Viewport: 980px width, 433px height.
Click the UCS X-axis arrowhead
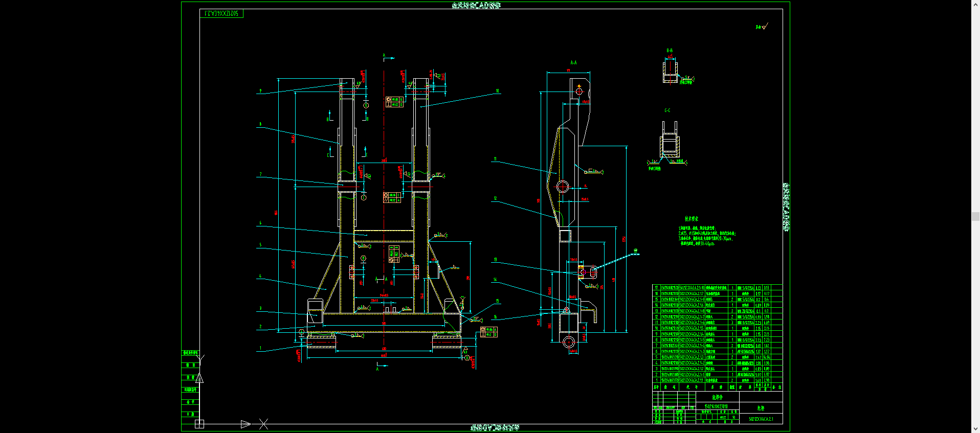pyautogui.click(x=246, y=424)
